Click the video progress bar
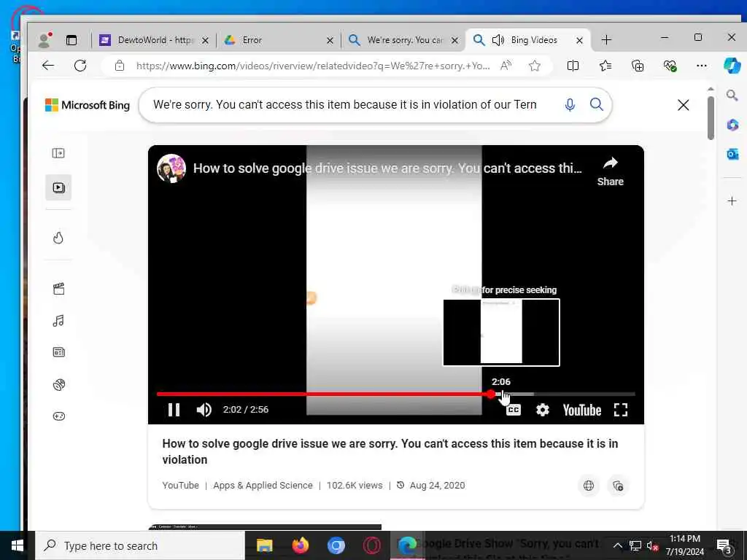This screenshot has width=747, height=560. 396,394
